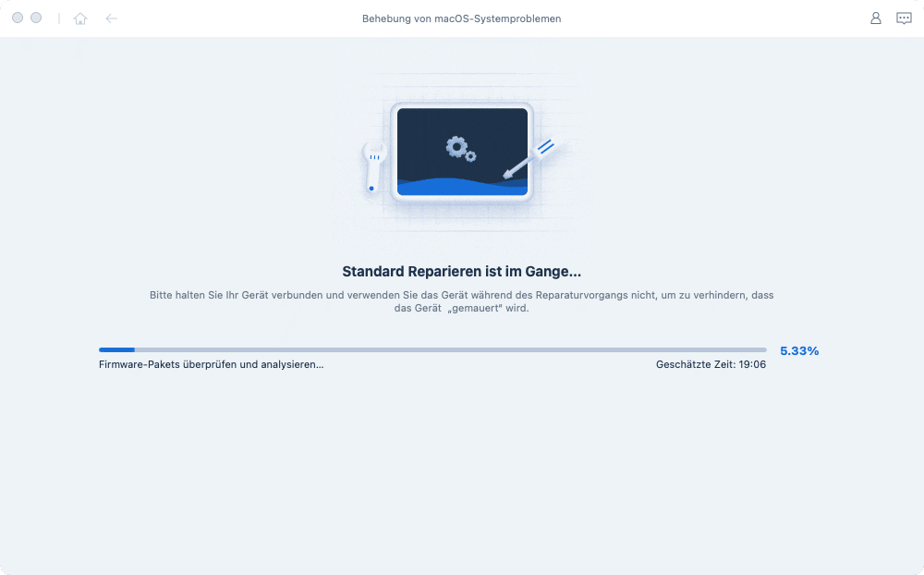
Task: Click the second gray window control circle
Action: (36, 18)
